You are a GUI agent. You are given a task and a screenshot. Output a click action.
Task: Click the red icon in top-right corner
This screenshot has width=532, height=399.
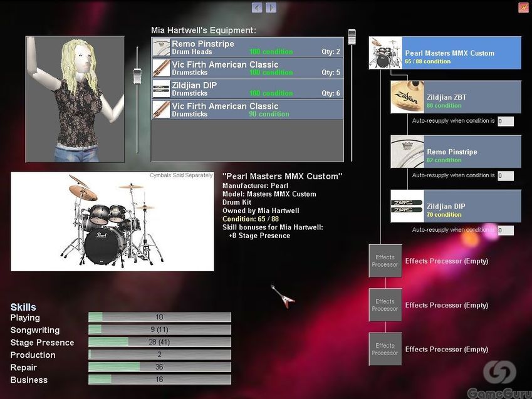click(523, 8)
